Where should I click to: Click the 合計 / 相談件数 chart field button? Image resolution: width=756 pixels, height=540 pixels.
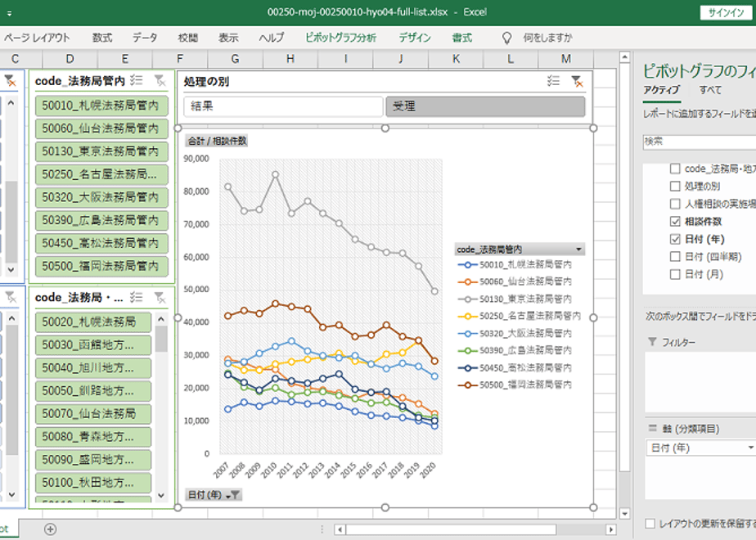pos(217,141)
